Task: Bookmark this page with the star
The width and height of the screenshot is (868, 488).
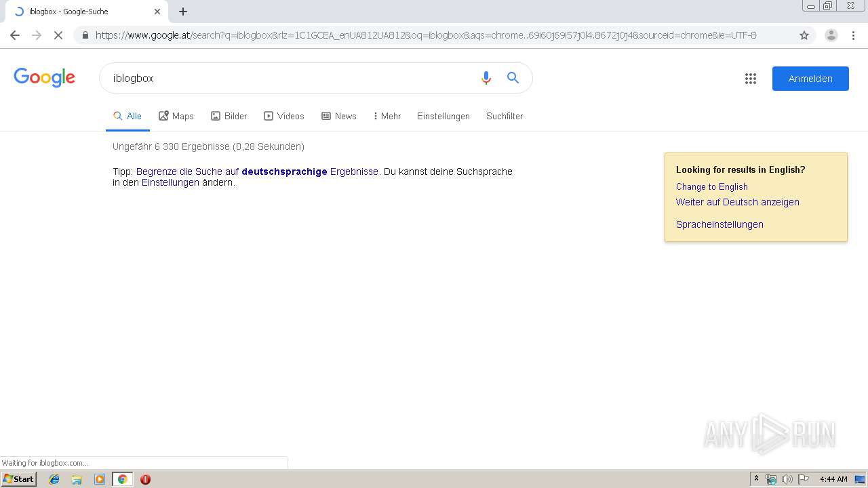Action: click(804, 35)
